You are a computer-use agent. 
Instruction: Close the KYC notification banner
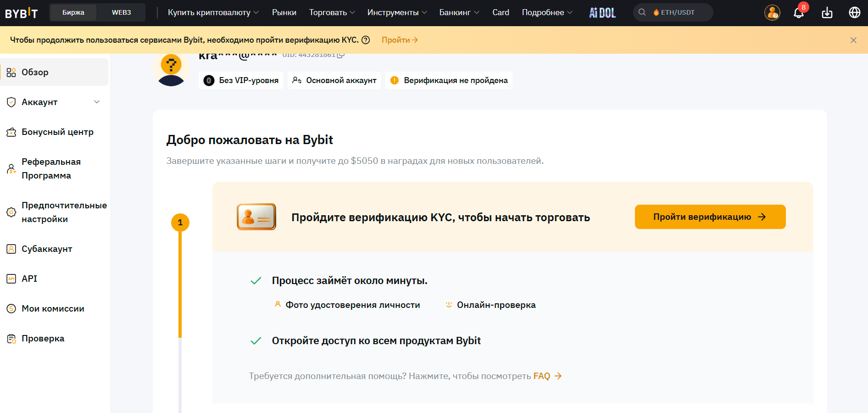tap(853, 40)
